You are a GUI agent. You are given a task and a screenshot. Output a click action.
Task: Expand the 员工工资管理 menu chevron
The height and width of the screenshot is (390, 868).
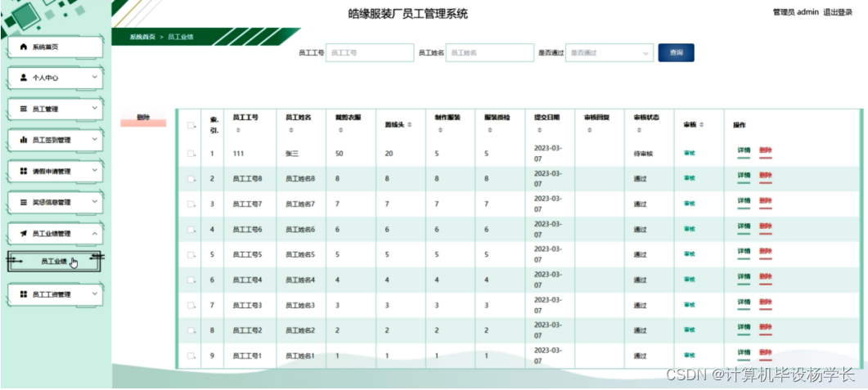(x=95, y=294)
